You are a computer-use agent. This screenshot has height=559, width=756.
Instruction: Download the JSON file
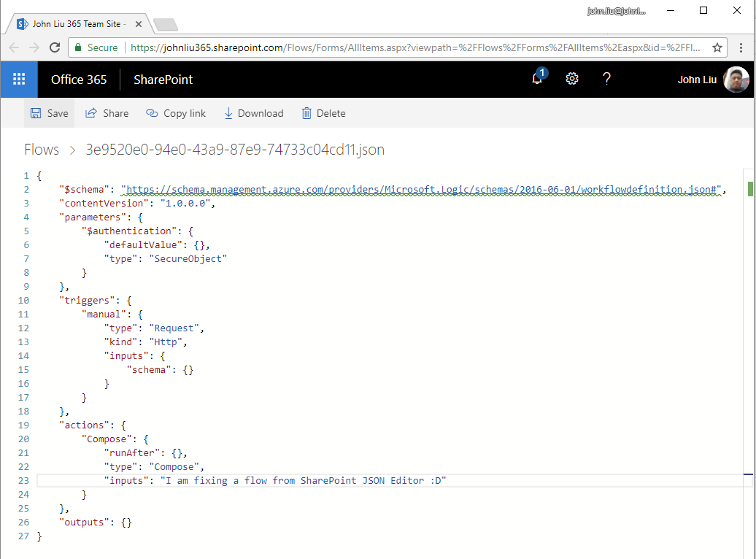point(253,113)
